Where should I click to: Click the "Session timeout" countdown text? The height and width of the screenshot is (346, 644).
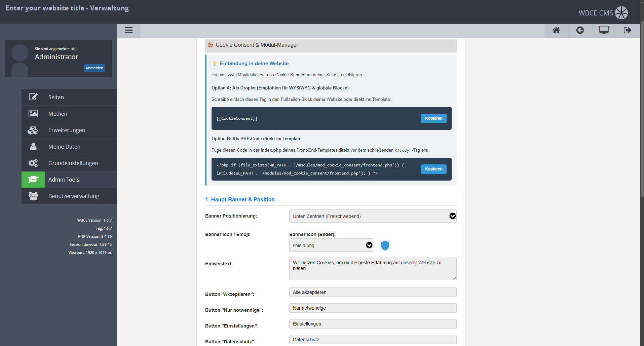pyautogui.click(x=90, y=244)
